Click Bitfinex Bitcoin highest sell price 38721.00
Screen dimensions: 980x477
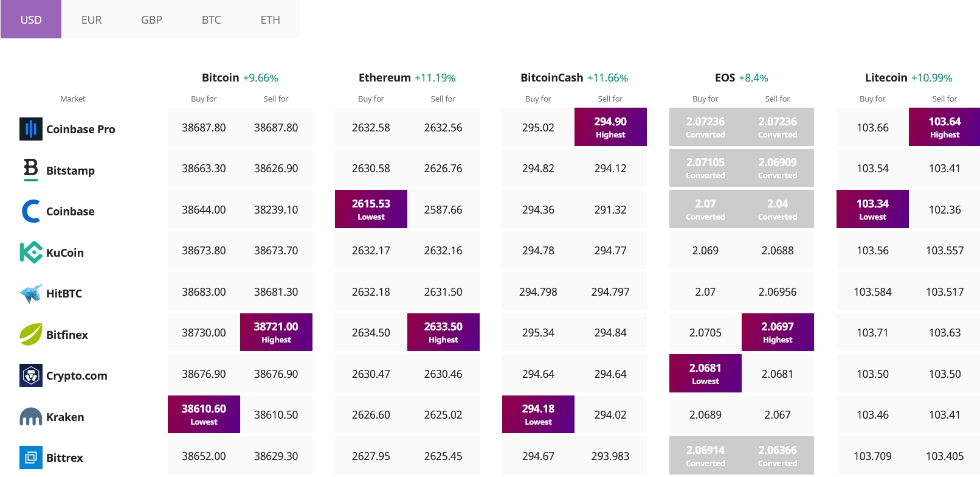point(276,332)
